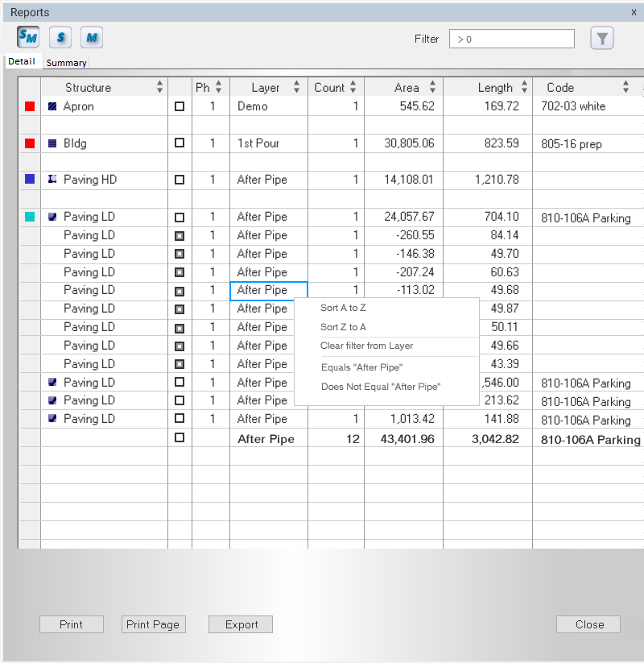Click the cyan swatch for Paving LD
This screenshot has height=663, width=644.
[x=30, y=217]
